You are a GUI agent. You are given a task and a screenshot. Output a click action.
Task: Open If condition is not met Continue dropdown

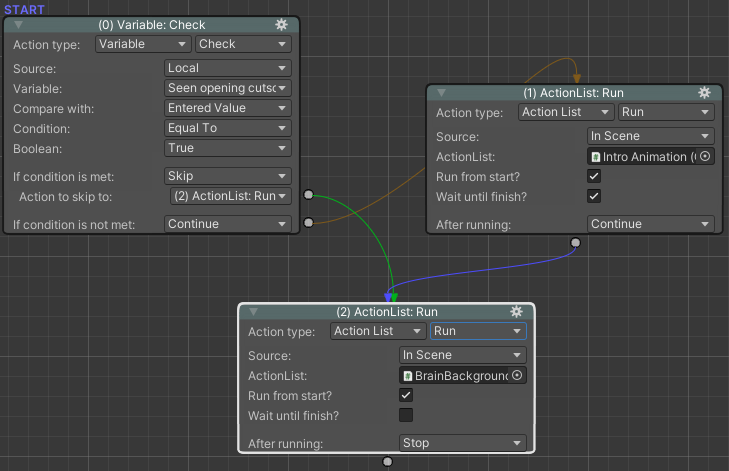(x=228, y=224)
